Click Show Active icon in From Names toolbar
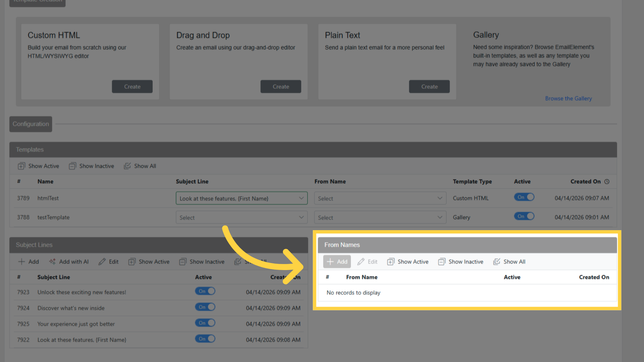 391,262
